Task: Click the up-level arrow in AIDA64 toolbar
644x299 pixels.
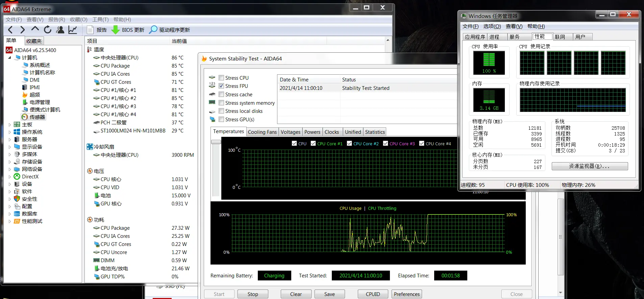Action: click(35, 29)
